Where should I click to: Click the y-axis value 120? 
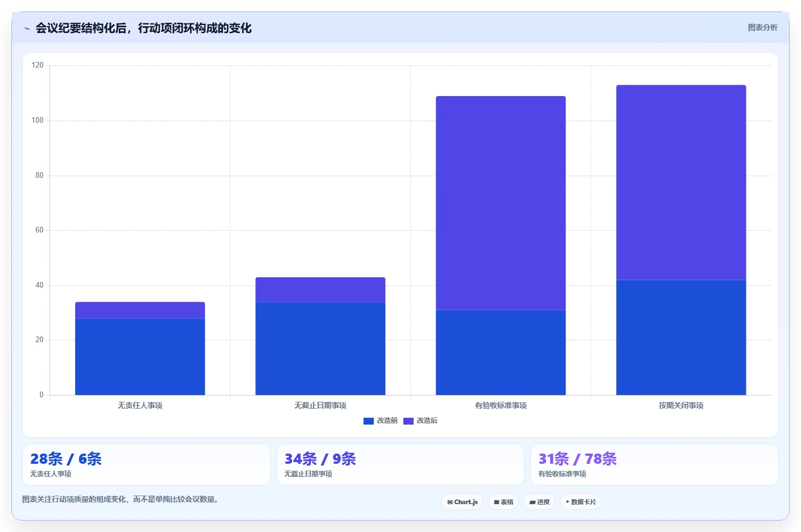(38, 65)
